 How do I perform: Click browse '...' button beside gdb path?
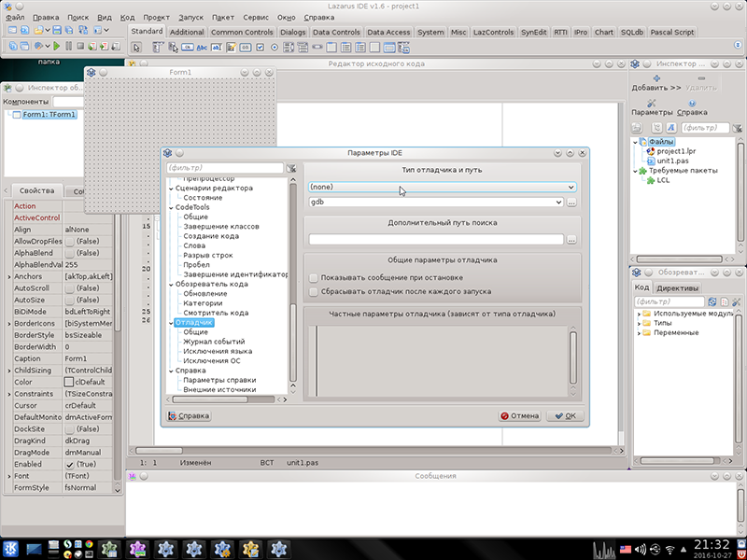tap(571, 203)
